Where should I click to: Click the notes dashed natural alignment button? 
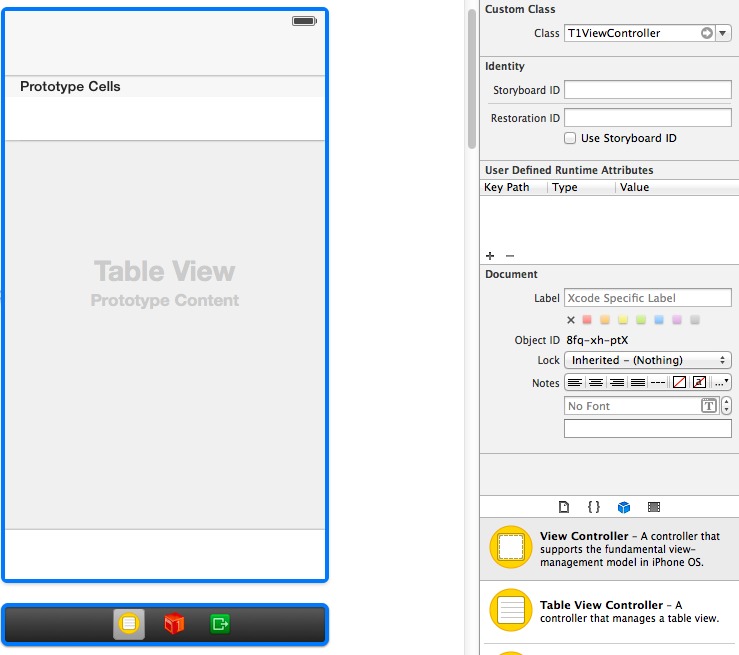click(658, 382)
